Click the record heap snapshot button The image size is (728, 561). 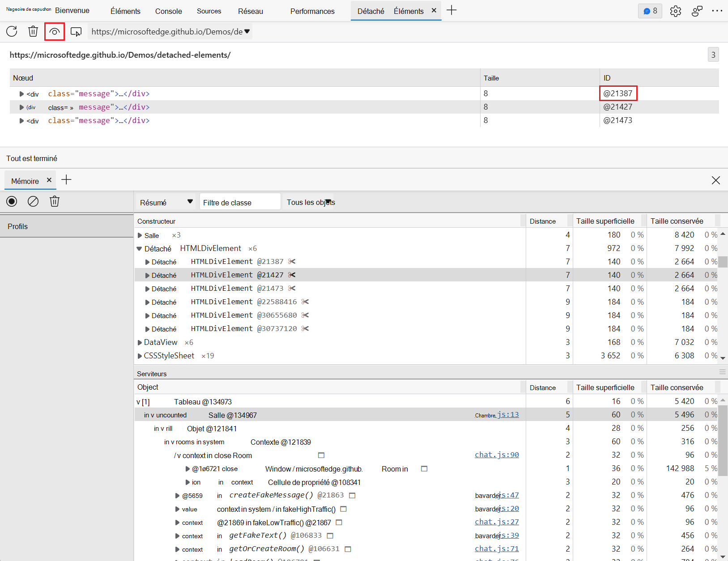tap(12, 201)
